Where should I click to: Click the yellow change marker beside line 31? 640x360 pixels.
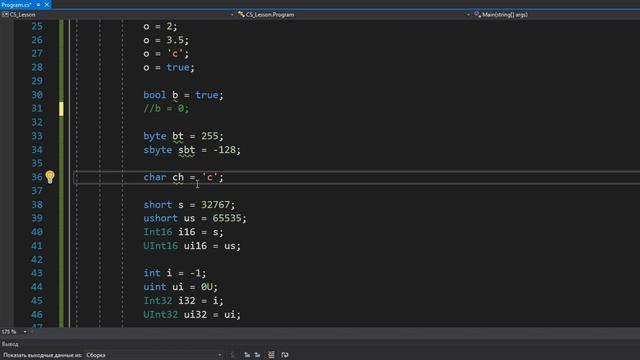coord(61,109)
